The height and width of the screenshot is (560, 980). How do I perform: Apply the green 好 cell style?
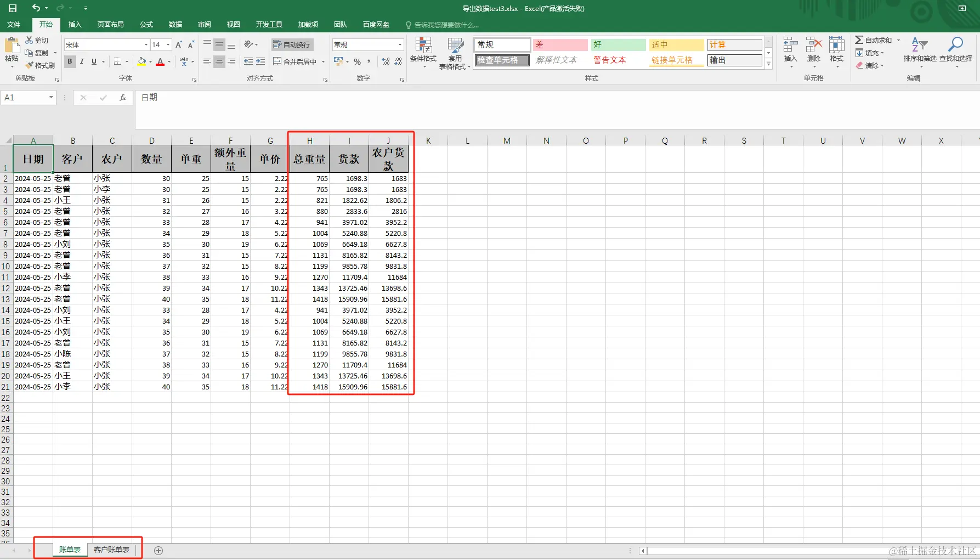point(618,45)
